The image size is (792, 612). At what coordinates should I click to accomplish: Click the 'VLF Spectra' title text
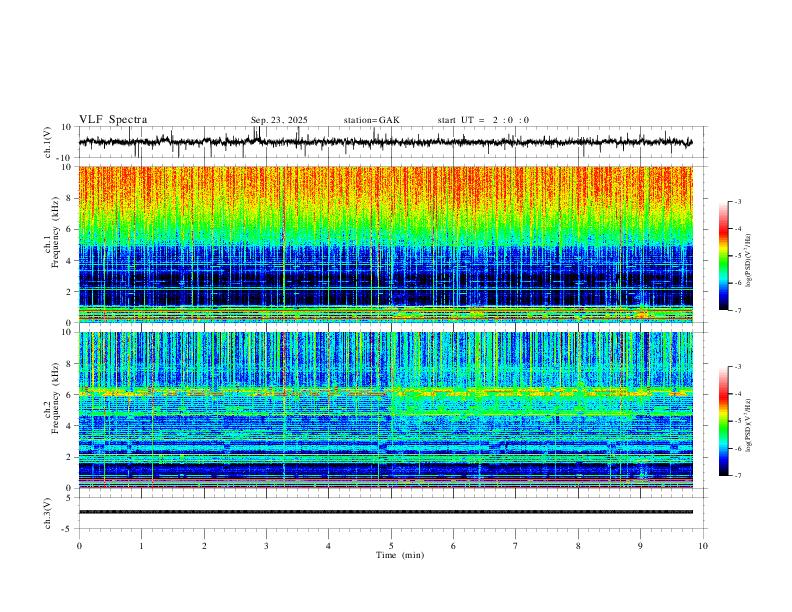pyautogui.click(x=113, y=120)
